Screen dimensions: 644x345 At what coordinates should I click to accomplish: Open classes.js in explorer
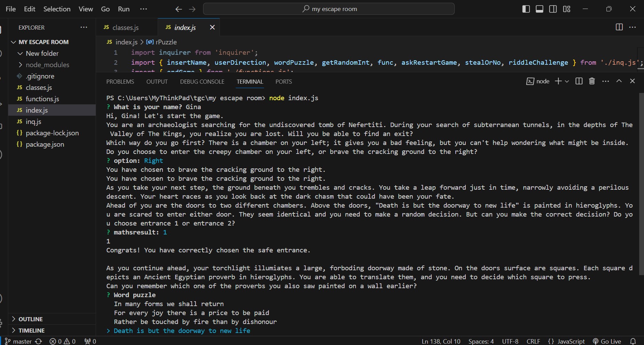[52, 87]
